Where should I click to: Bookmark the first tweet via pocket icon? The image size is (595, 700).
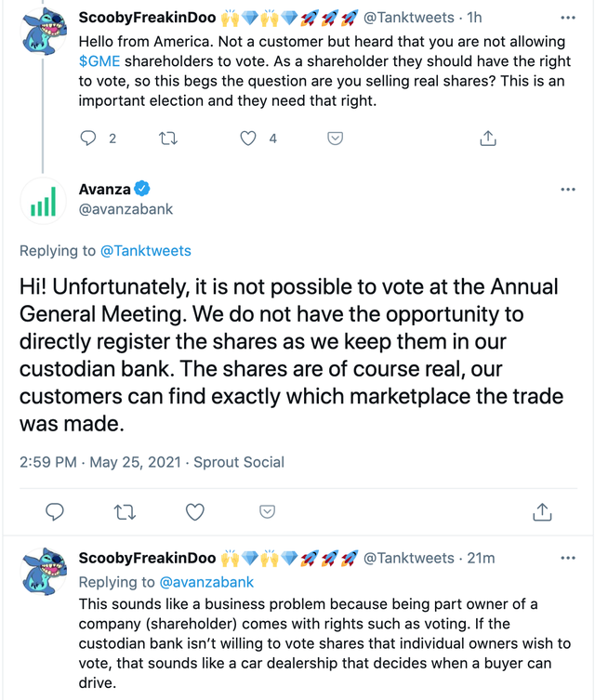pos(336,139)
